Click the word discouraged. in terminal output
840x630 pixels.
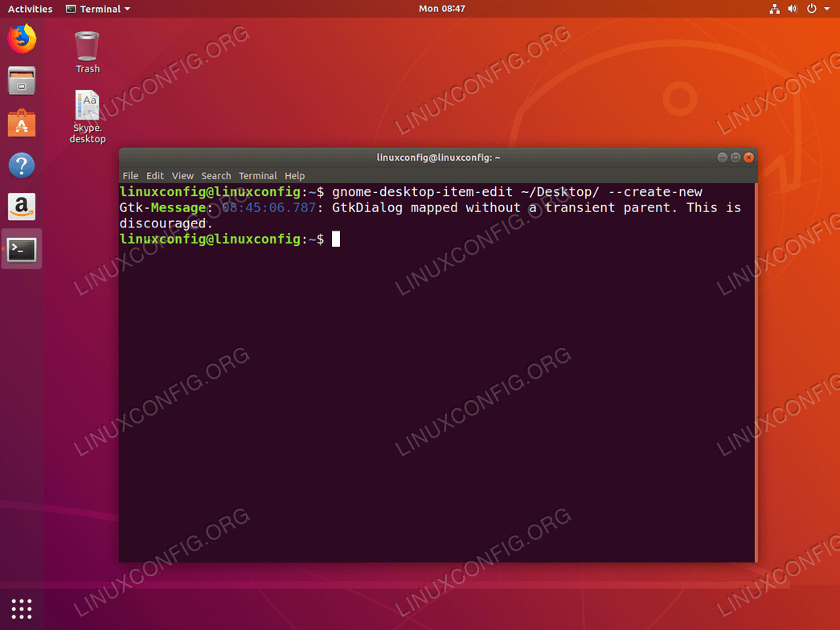166,223
